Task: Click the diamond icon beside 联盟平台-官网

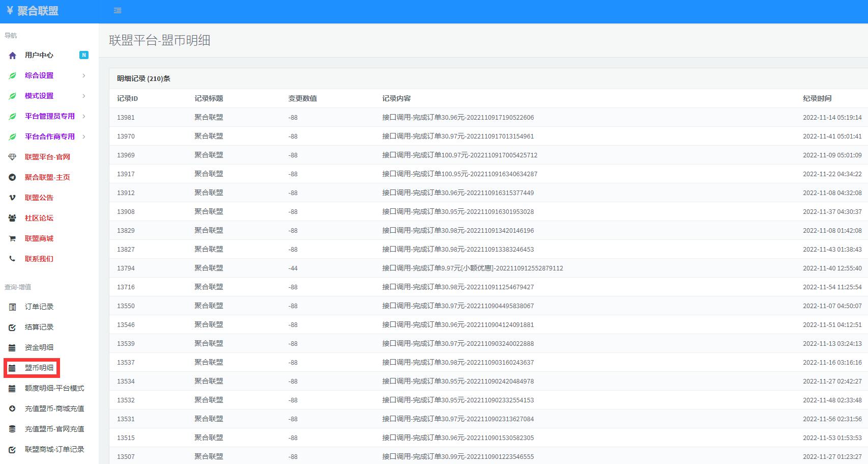Action: 12,157
